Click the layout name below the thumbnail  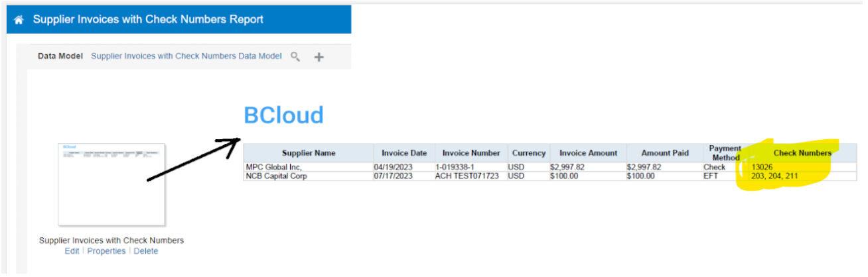(111, 240)
